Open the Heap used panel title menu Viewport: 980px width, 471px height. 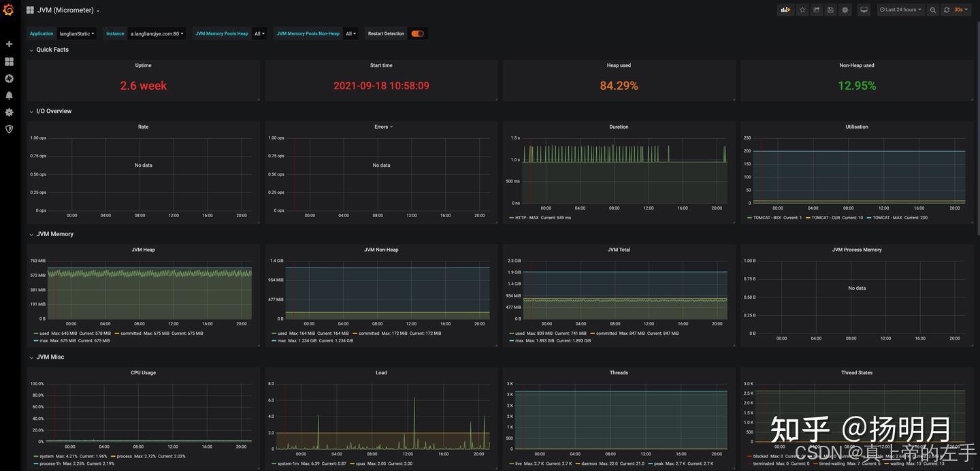pos(619,65)
